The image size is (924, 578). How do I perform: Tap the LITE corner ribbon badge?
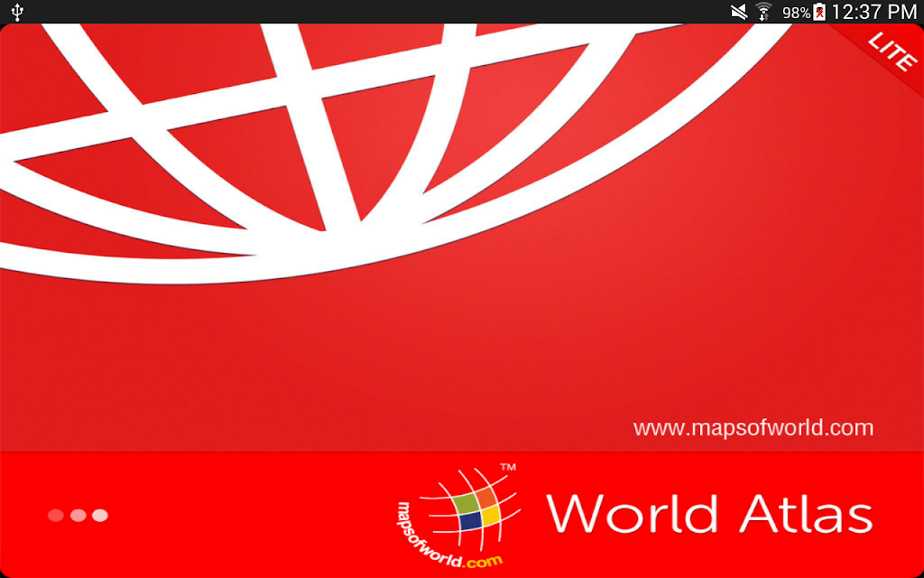pos(891,52)
